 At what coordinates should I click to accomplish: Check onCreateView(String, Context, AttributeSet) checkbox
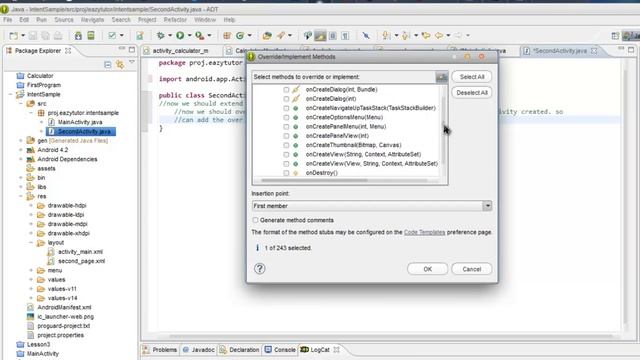click(x=286, y=155)
